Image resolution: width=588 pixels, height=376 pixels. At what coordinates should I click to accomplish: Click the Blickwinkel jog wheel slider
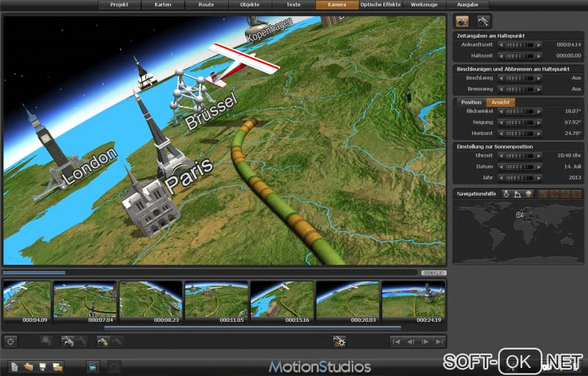[x=520, y=111]
